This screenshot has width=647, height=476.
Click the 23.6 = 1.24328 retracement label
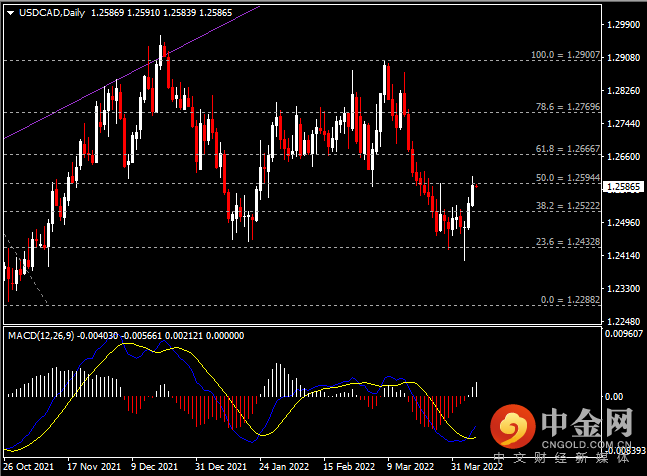tap(567, 241)
